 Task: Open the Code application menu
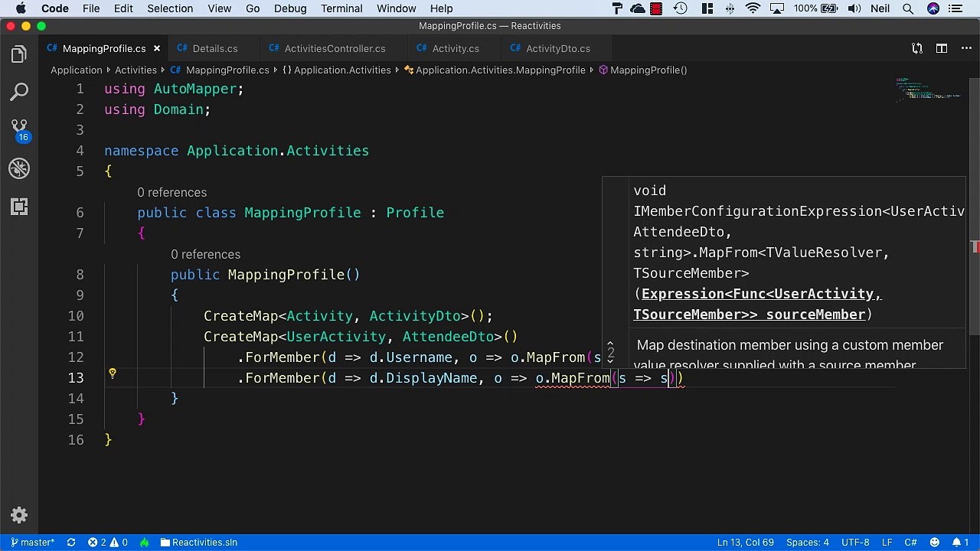[x=55, y=8]
